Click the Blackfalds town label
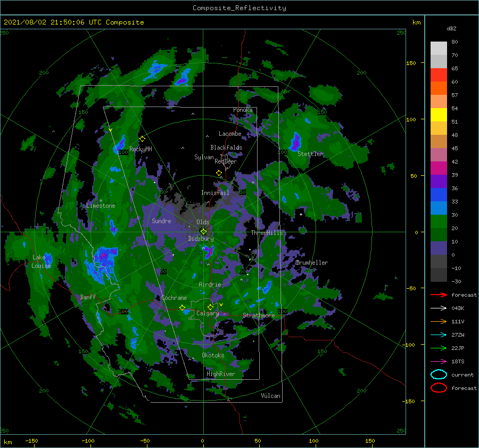Image resolution: width=479 pixels, height=448 pixels. (226, 148)
